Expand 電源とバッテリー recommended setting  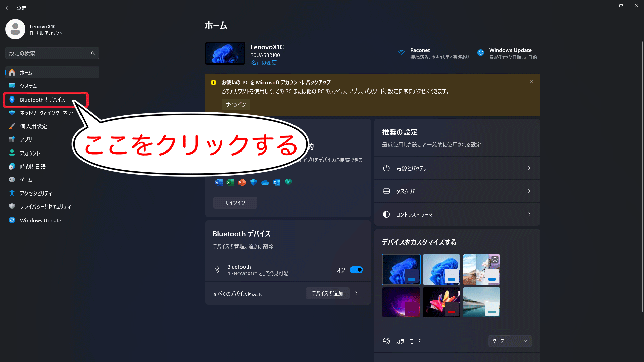coord(457,168)
